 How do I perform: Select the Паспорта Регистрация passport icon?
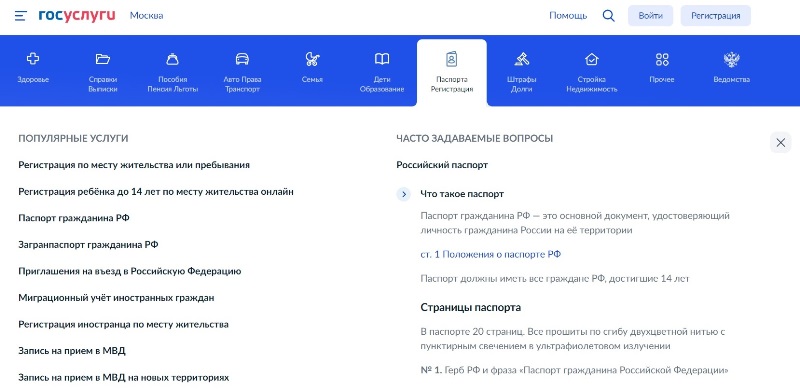click(x=452, y=59)
